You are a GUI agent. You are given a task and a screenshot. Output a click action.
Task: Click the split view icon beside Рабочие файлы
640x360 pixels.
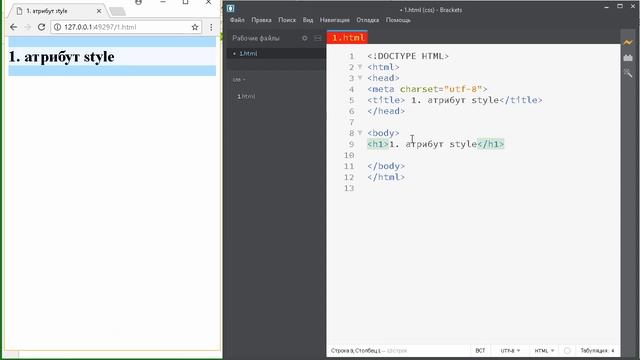pyautogui.click(x=318, y=38)
